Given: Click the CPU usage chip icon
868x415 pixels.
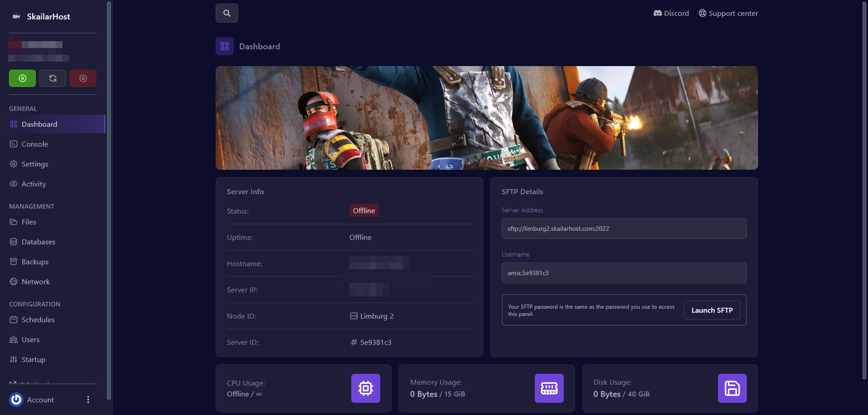Looking at the screenshot, I should [x=365, y=388].
